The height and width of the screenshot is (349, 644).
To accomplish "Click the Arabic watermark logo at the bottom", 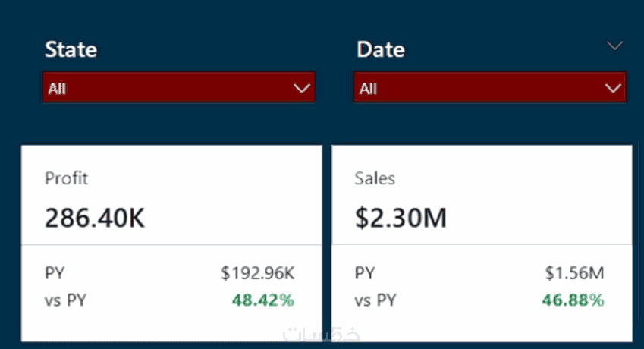I will 322,335.
